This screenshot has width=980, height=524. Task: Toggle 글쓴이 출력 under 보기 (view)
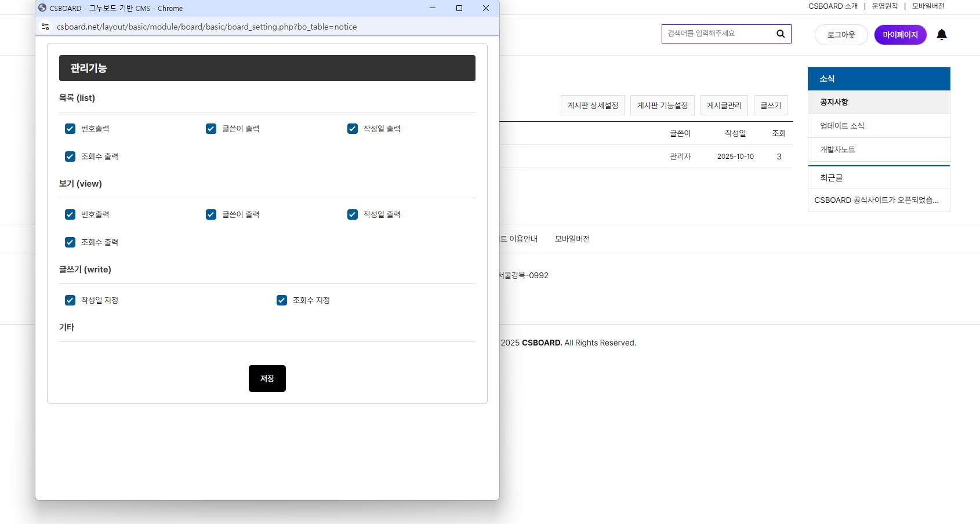click(x=211, y=214)
